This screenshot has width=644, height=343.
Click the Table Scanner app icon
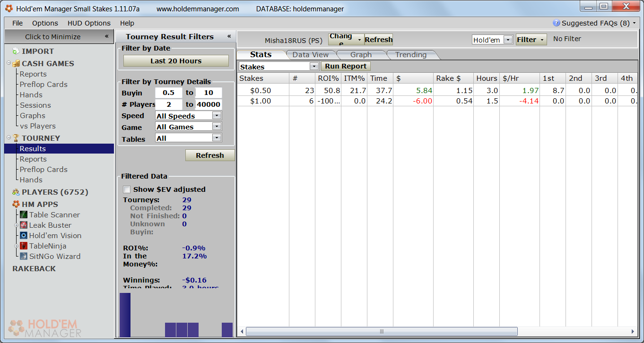pos(24,215)
